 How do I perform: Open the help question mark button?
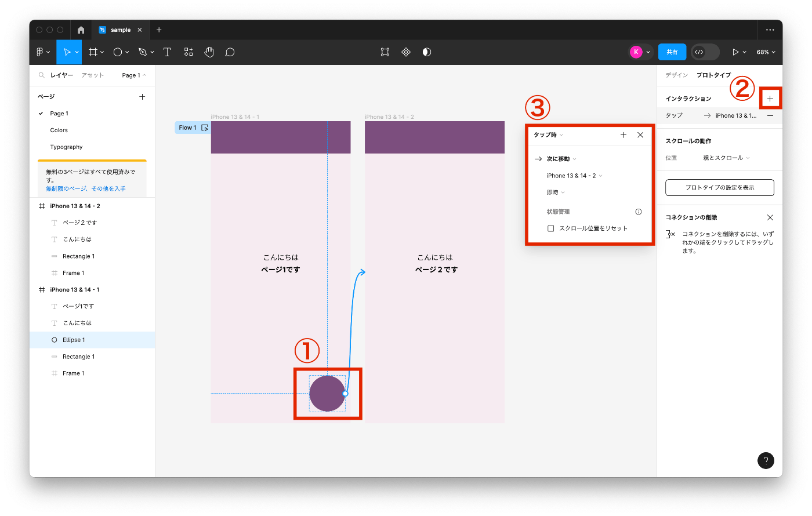(766, 461)
